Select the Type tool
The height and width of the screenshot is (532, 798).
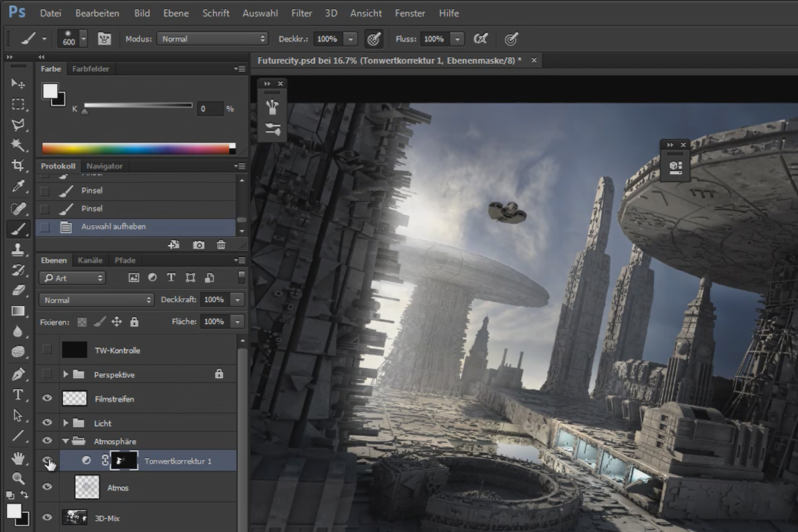18,395
